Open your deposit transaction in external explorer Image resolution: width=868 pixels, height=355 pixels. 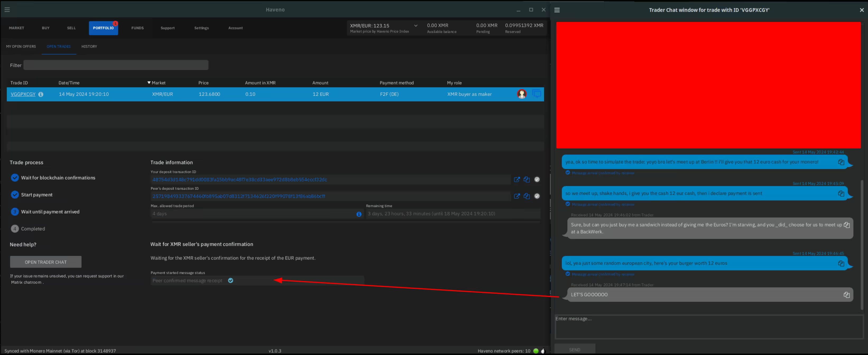[x=516, y=180]
